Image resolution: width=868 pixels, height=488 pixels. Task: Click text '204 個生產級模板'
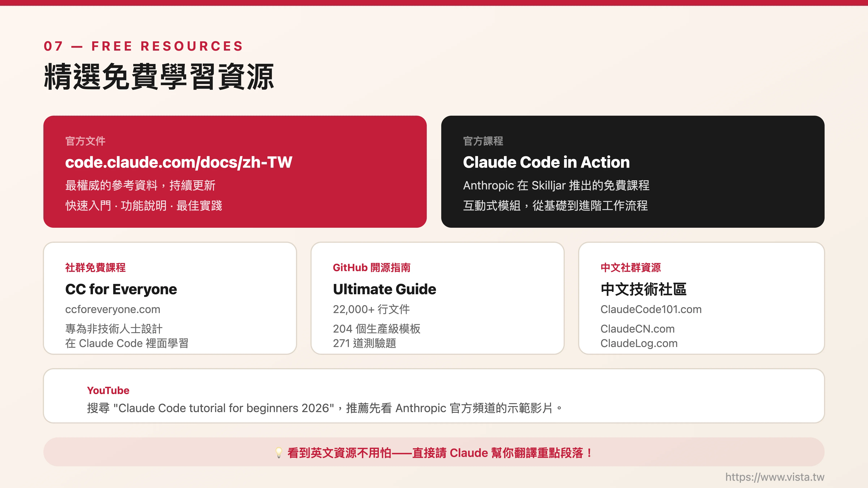(377, 329)
